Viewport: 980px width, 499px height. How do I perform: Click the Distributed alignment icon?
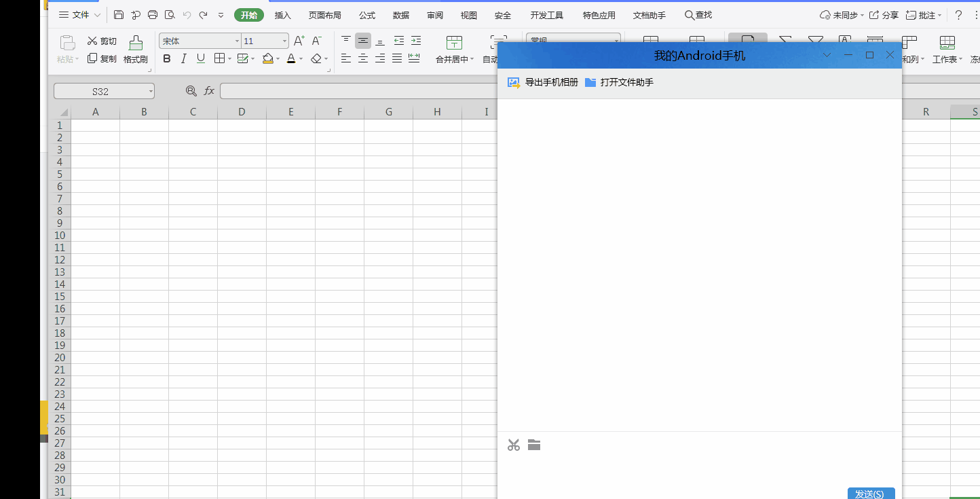tap(414, 59)
